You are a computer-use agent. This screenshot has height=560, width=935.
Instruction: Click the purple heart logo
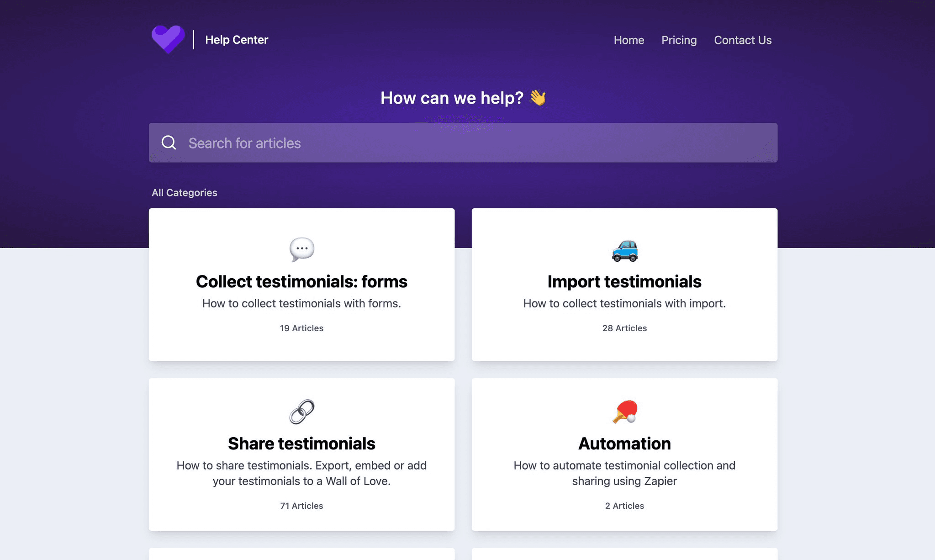coord(168,38)
